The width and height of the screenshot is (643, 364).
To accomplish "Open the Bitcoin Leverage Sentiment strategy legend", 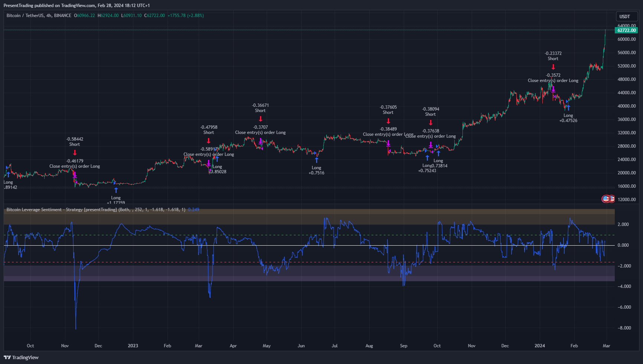I will pyautogui.click(x=96, y=210).
